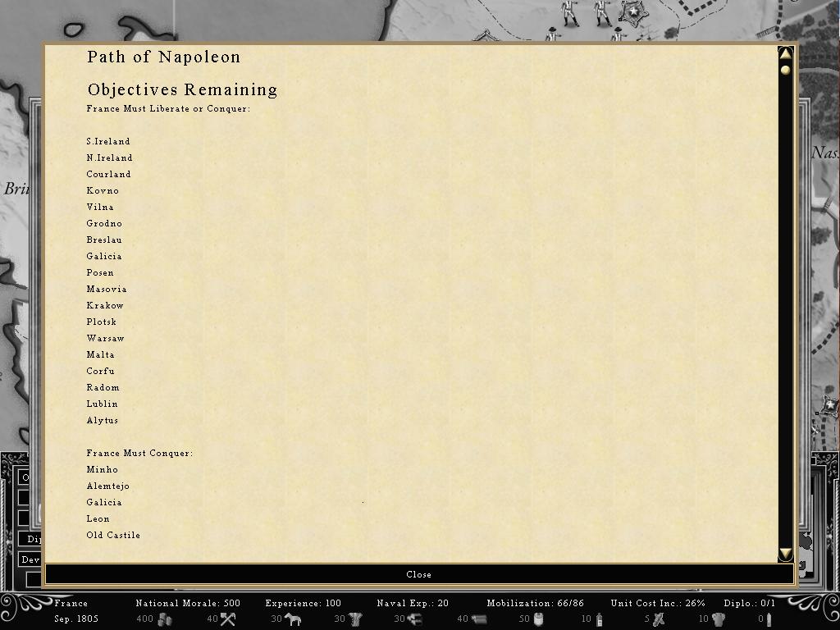Click the horse resource icon in status bar
840x630 pixels.
pyautogui.click(x=293, y=619)
